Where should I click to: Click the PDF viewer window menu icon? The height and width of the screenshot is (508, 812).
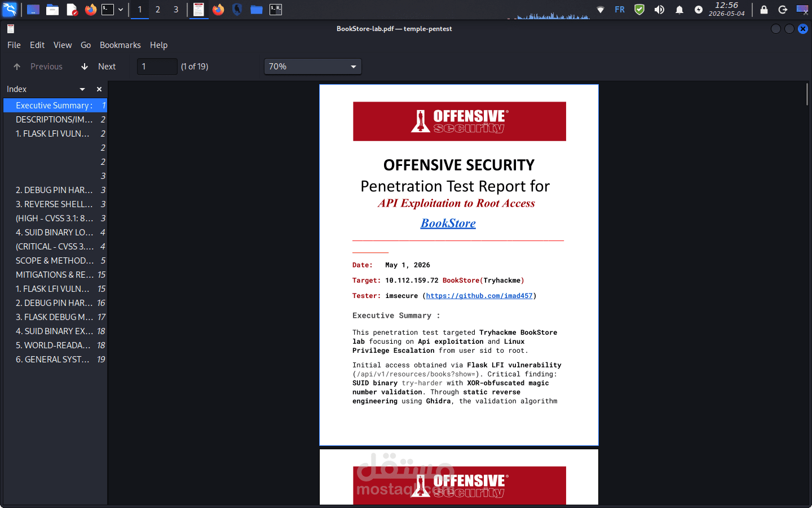[x=11, y=29]
